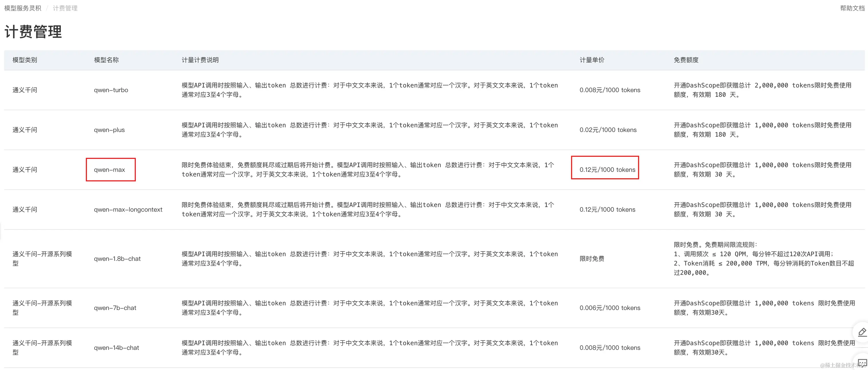Viewport: 868px width, 370px height.
Task: Click the 模型名称 column header
Action: coord(106,60)
